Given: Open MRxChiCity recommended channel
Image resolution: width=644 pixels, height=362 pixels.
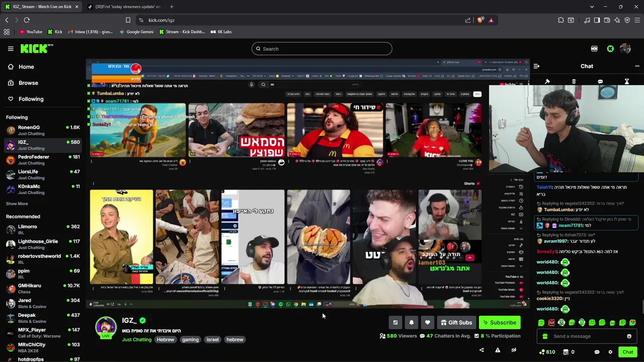Looking at the screenshot, I should point(43,347).
